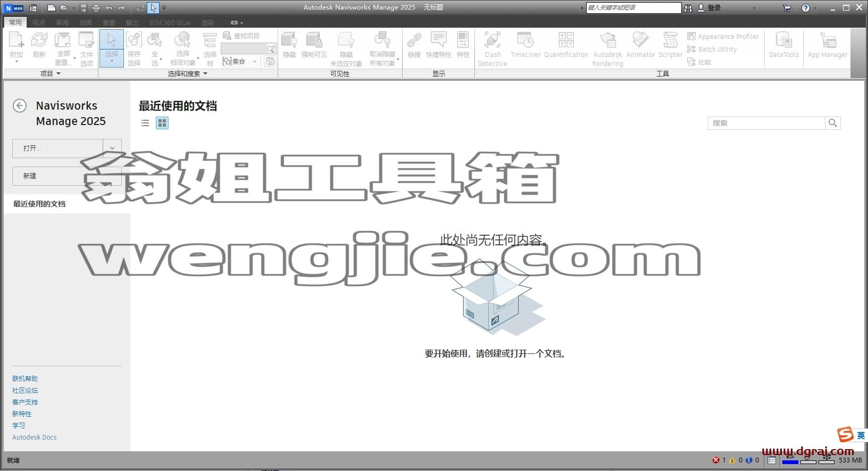Select the 输出 (Output) ribbon tab
The image size is (868, 471).
coord(132,22)
